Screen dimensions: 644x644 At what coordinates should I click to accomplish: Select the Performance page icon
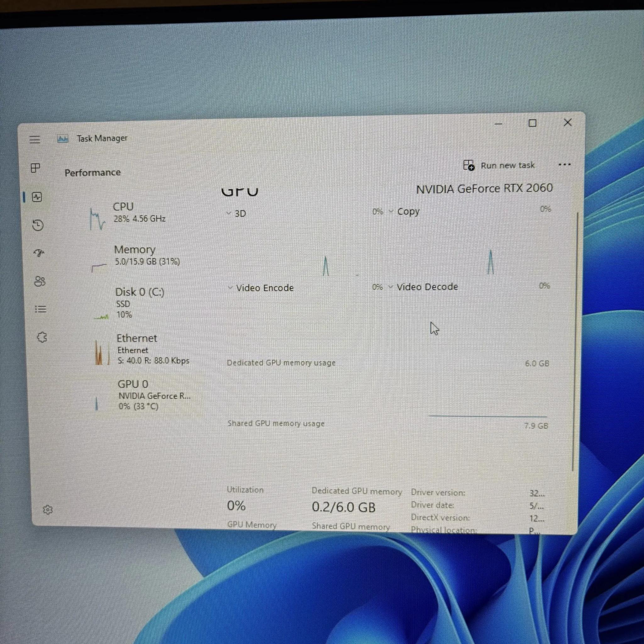[37, 197]
